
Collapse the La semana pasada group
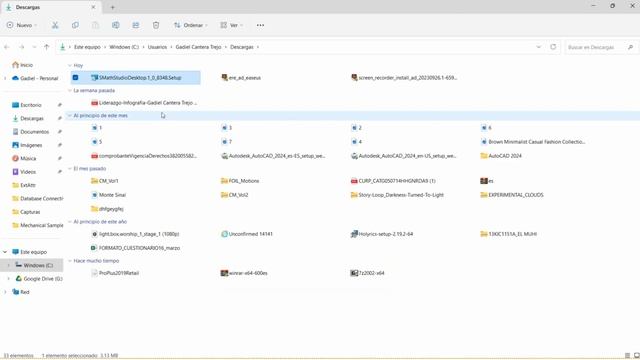pos(70,91)
